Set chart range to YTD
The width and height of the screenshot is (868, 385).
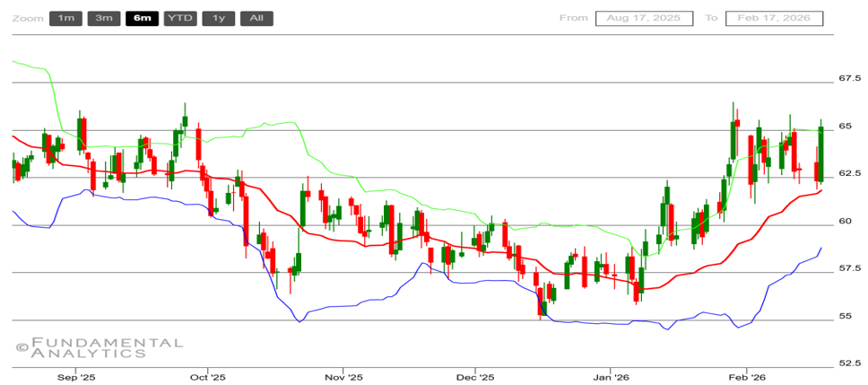(180, 18)
